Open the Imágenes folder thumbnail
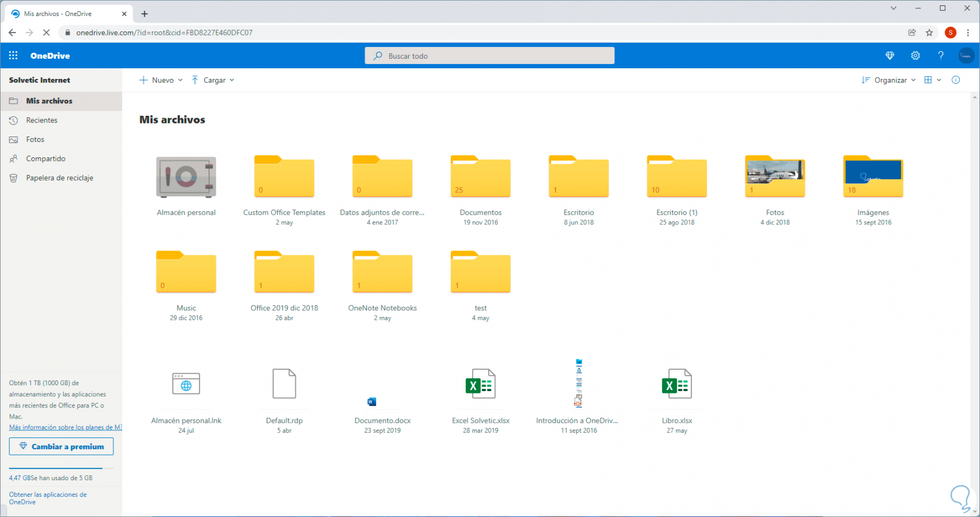 (873, 176)
